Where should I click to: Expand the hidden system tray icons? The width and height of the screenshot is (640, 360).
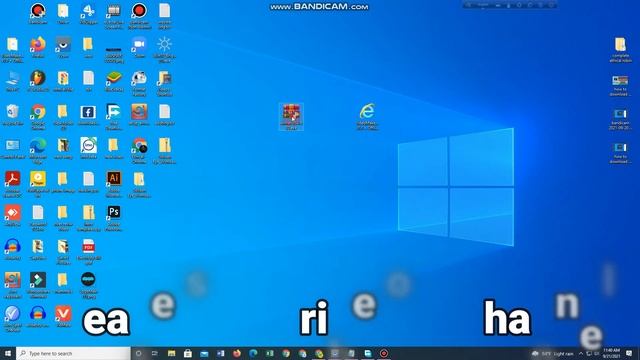[581, 353]
